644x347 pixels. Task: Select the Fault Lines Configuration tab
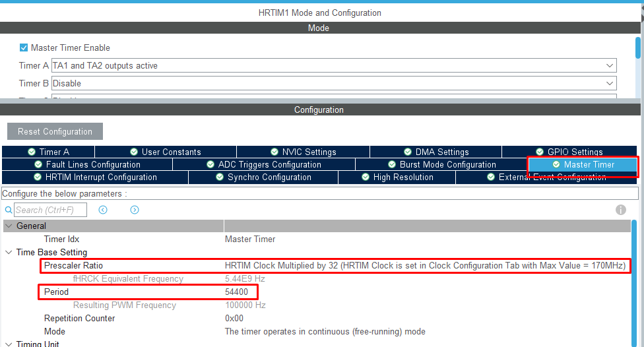tap(87, 164)
